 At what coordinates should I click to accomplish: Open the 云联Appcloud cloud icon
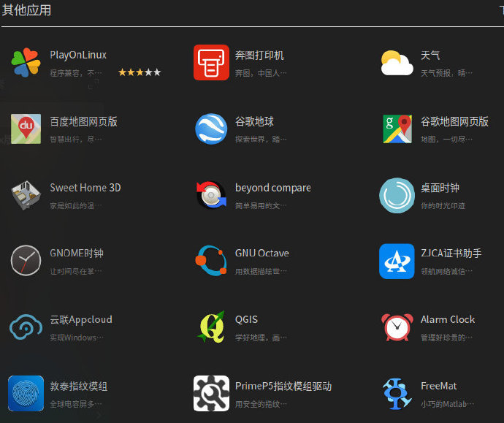pos(26,327)
